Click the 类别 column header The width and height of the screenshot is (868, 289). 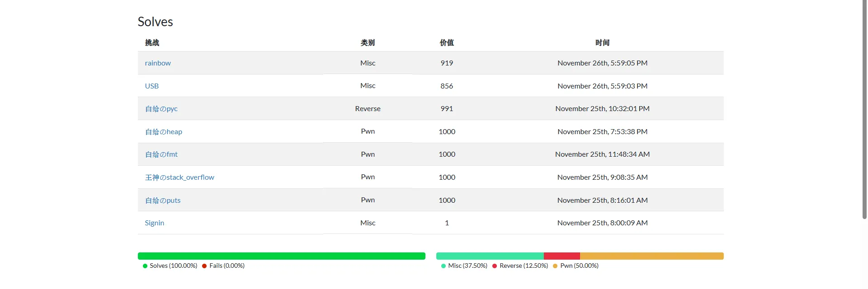[368, 43]
